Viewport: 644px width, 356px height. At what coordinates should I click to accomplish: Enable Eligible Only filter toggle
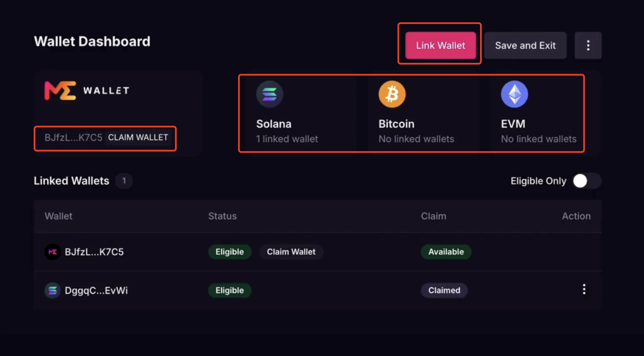click(587, 181)
